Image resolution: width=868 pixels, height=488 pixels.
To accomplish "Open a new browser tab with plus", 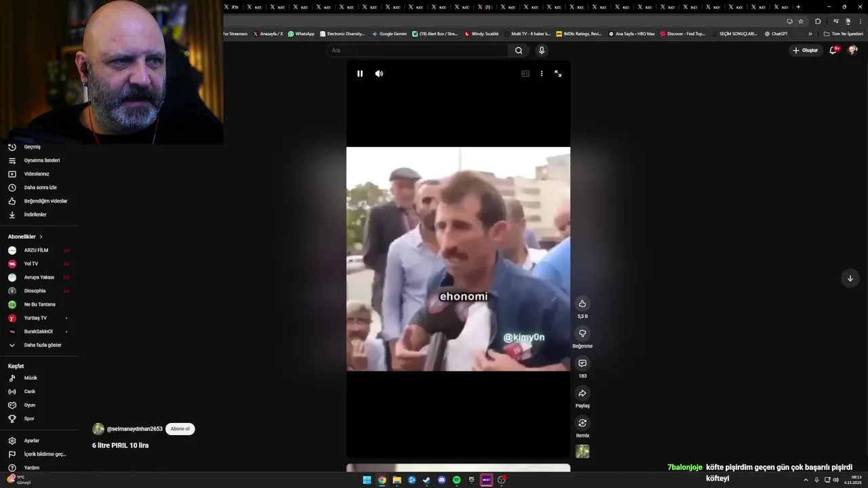I will coord(798,7).
